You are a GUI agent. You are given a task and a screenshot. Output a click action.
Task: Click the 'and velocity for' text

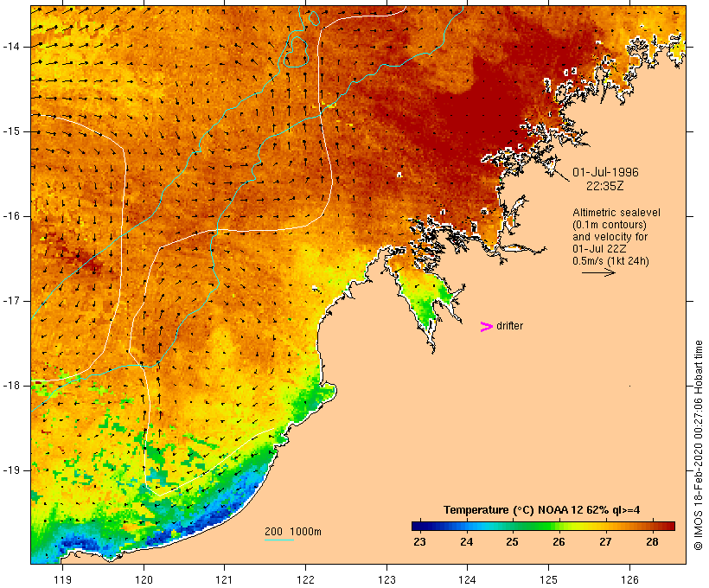[610, 237]
